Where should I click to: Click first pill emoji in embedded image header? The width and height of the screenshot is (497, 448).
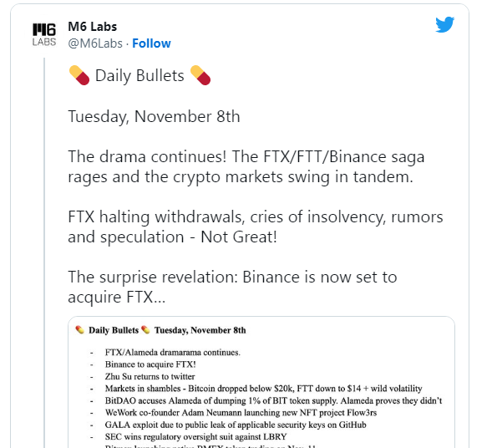pos(80,330)
